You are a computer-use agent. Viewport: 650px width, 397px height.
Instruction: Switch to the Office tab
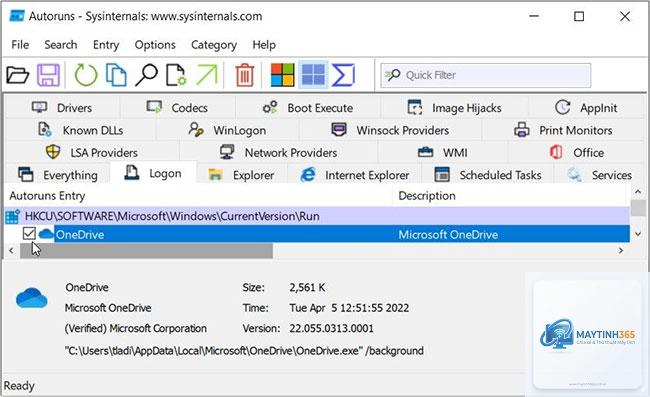tap(576, 153)
